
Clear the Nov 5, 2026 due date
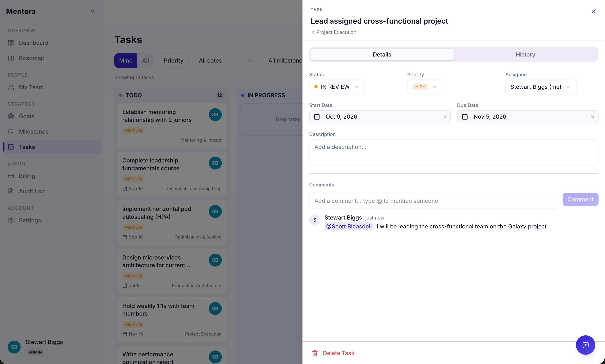[x=593, y=116]
